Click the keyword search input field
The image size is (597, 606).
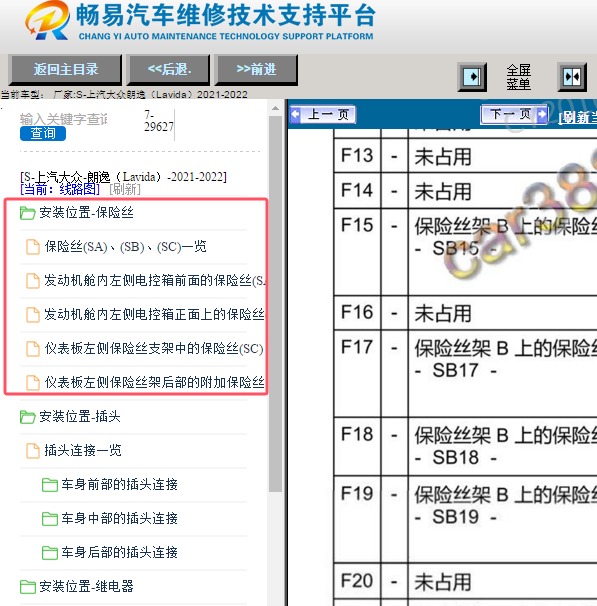(x=64, y=119)
